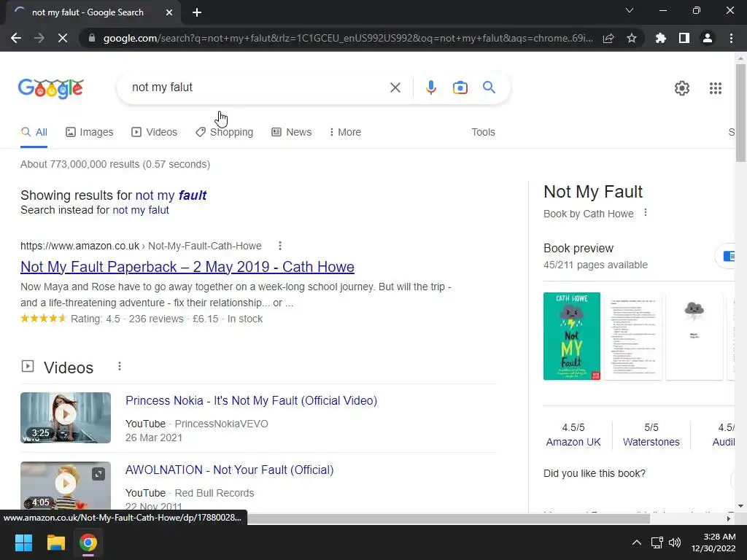The image size is (747, 560).
Task: Open the taskbar clock and date
Action: coord(713,542)
